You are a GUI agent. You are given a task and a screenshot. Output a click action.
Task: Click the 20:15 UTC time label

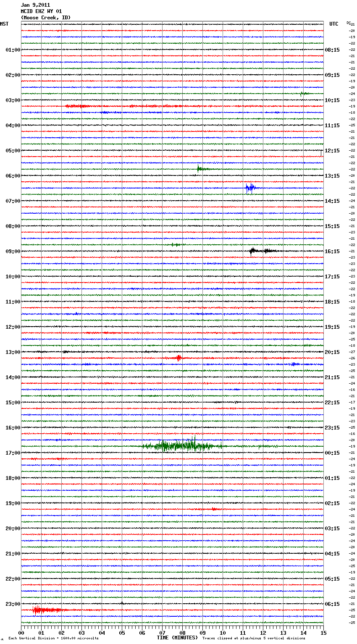(x=332, y=352)
